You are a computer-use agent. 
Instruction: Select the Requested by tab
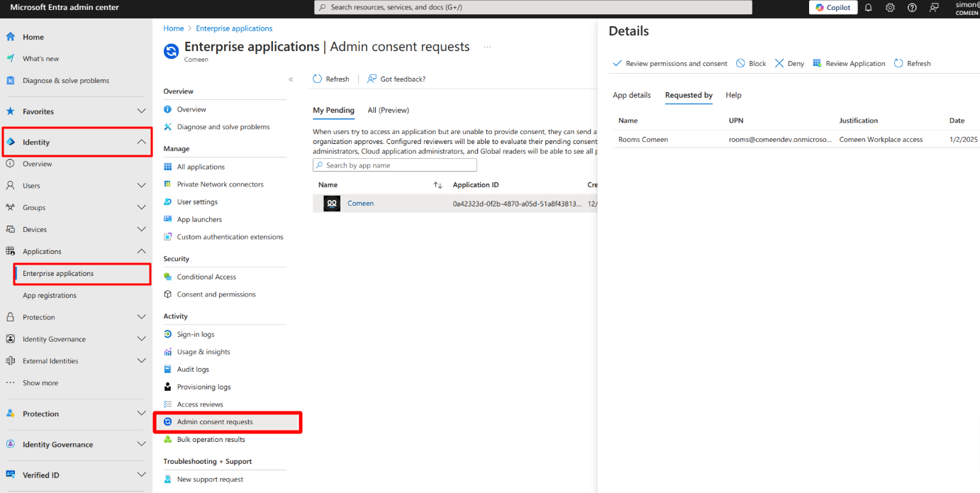point(689,95)
